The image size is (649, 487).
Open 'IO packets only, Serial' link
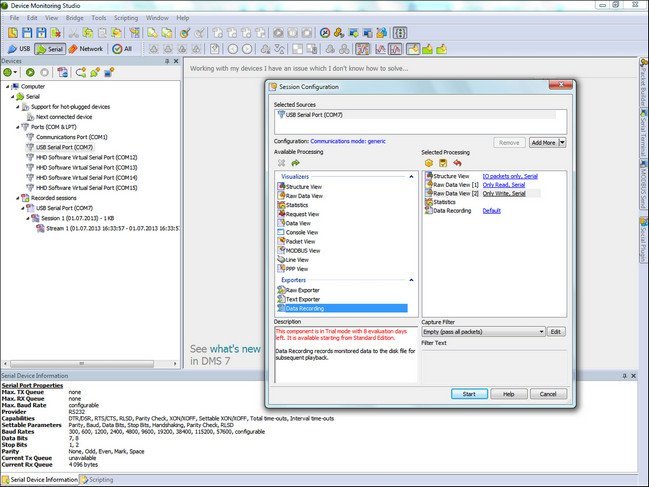point(510,176)
